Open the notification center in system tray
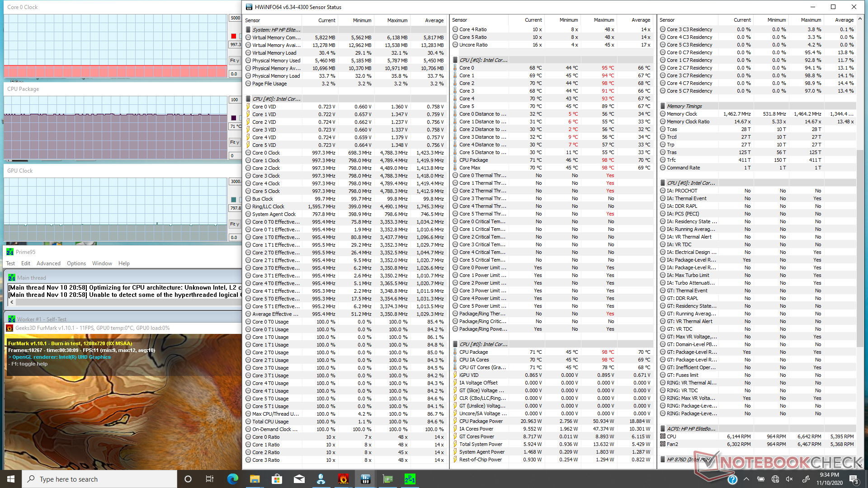This screenshot has height=488, width=868. click(854, 479)
